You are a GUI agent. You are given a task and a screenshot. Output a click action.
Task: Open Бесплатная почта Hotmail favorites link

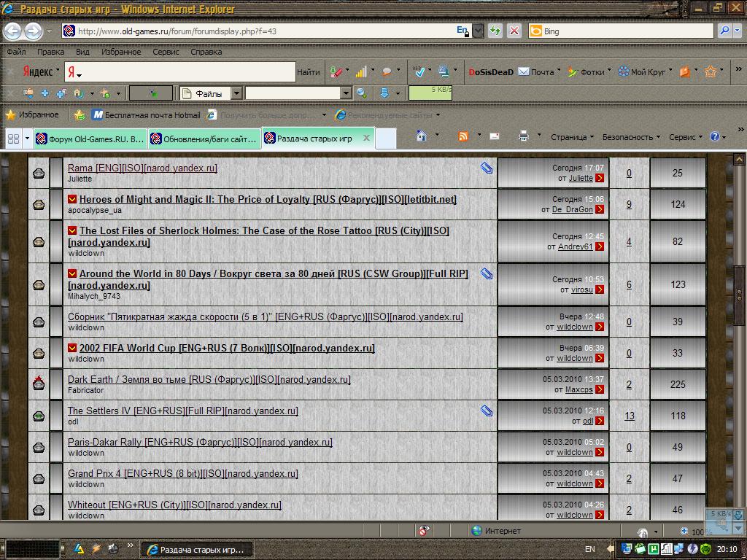tap(146, 114)
